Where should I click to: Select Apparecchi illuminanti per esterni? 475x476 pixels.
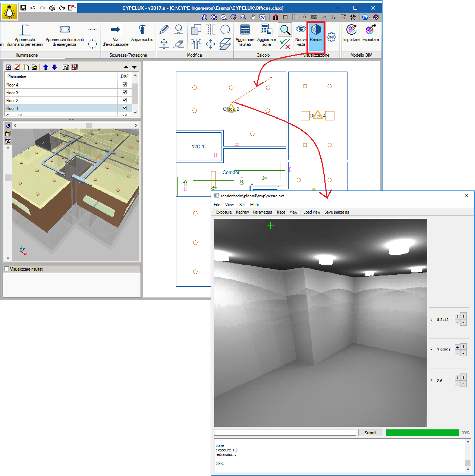[x=25, y=35]
